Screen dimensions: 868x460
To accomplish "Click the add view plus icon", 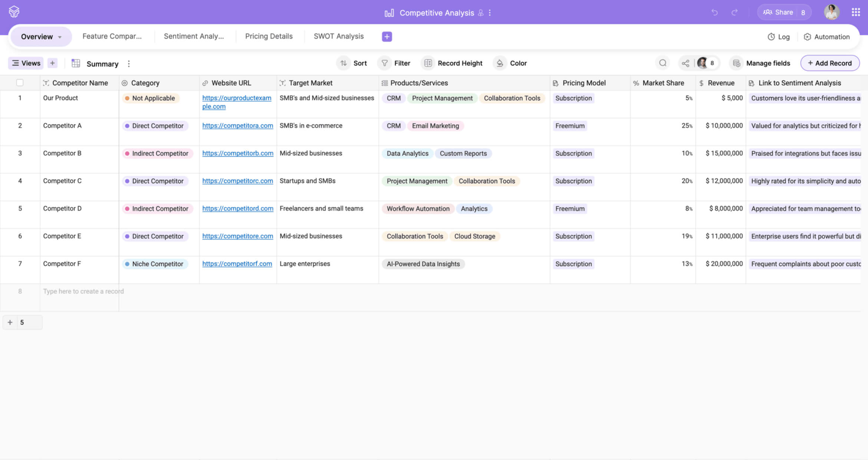I will click(52, 63).
